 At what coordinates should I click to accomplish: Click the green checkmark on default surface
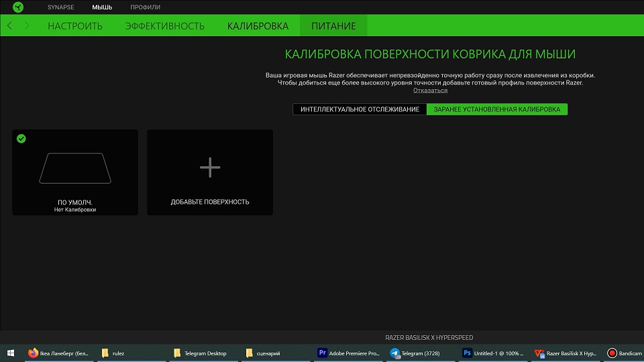(21, 139)
